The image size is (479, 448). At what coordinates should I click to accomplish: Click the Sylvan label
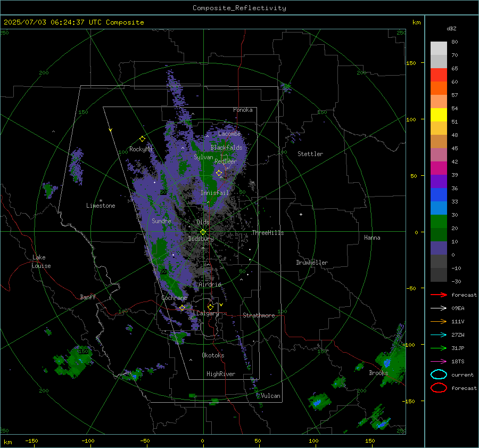tap(203, 157)
